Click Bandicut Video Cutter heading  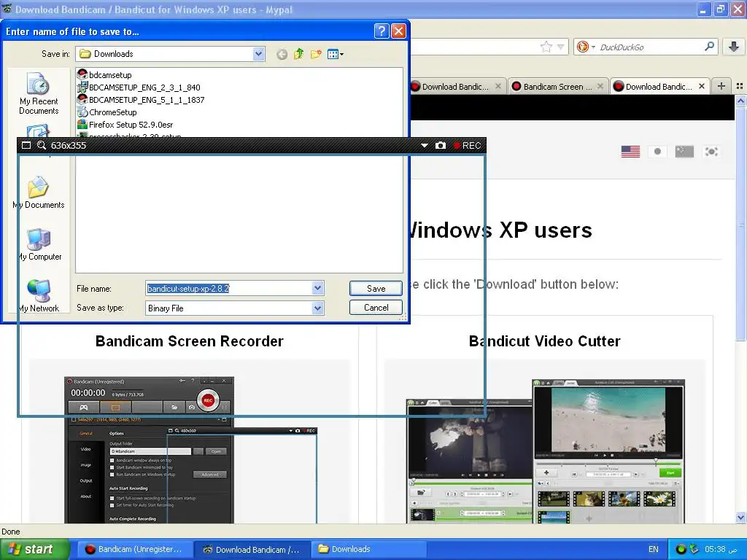[544, 341]
